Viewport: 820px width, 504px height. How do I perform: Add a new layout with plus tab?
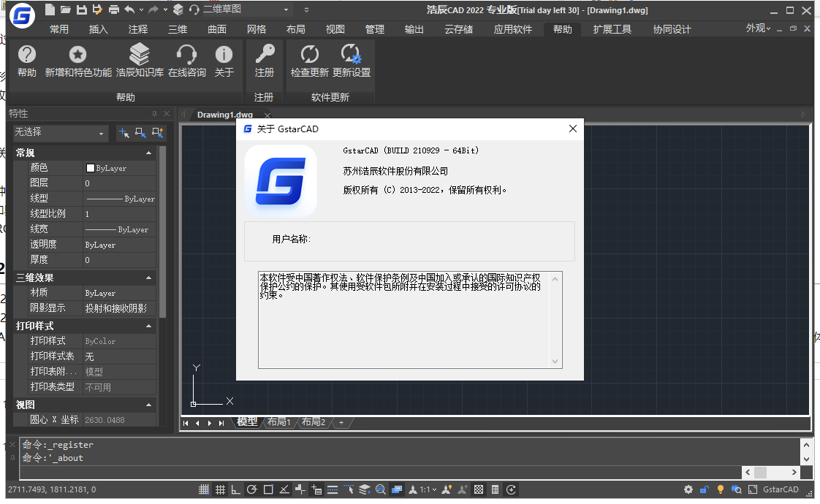(341, 422)
